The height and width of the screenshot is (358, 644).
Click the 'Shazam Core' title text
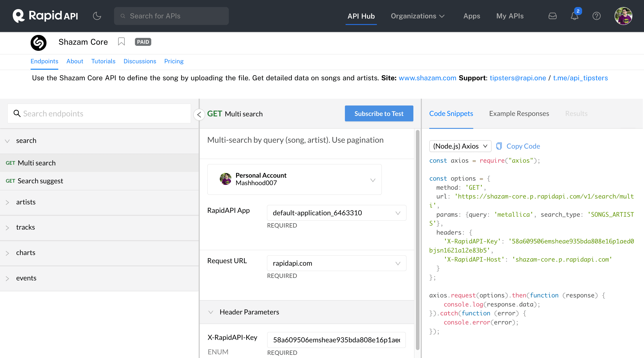click(x=83, y=42)
